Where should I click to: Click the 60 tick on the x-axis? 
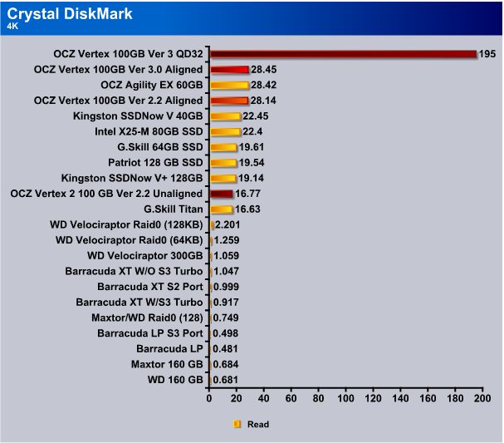point(291,398)
